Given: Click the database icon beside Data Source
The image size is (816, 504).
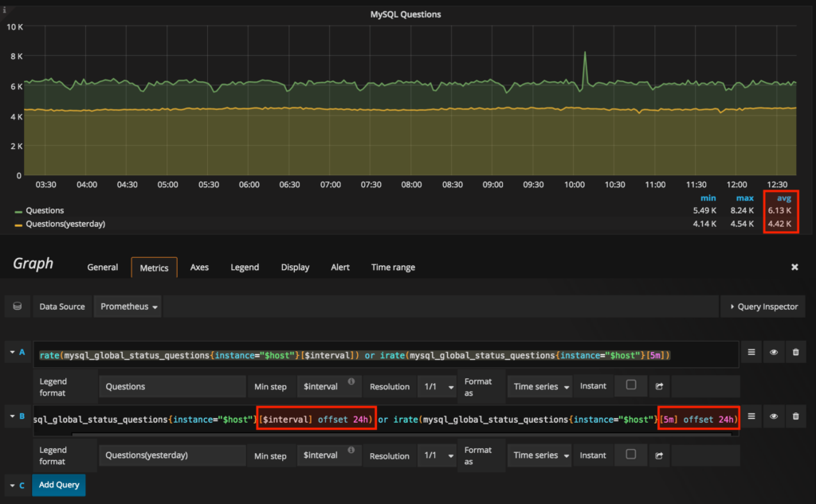Looking at the screenshot, I should pyautogui.click(x=18, y=307).
